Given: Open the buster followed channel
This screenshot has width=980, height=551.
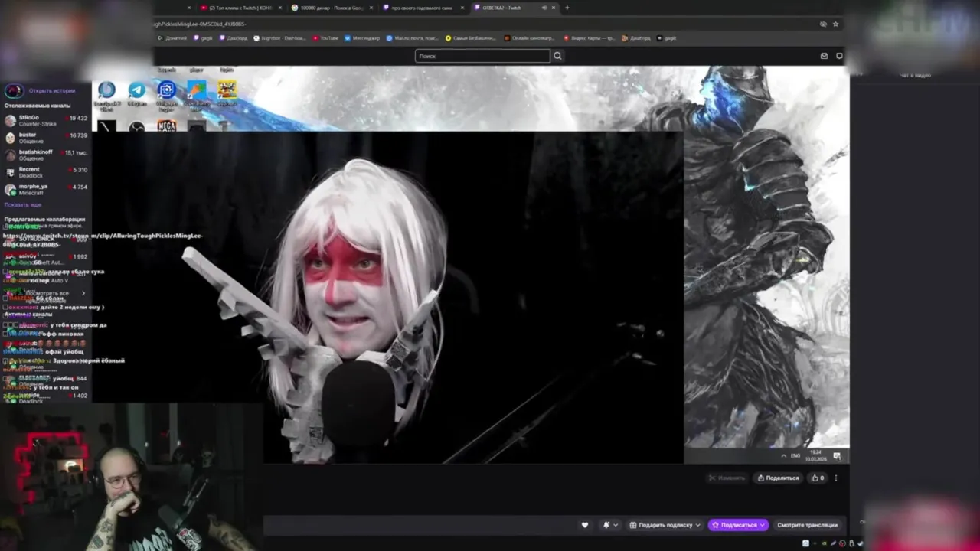Looking at the screenshot, I should click(46, 138).
